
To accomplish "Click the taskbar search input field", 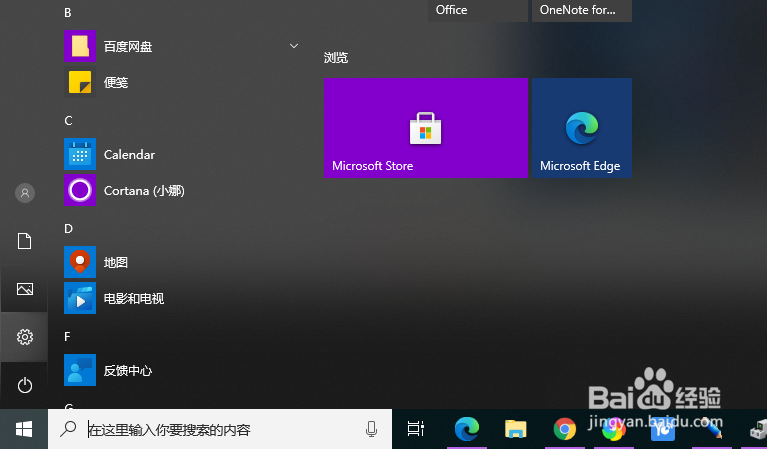I will 220,429.
